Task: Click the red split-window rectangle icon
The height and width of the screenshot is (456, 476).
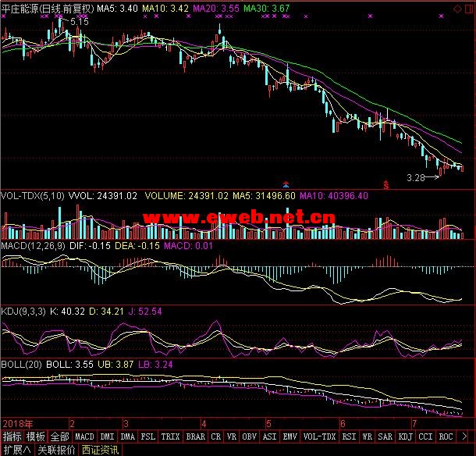Action: pos(469,9)
